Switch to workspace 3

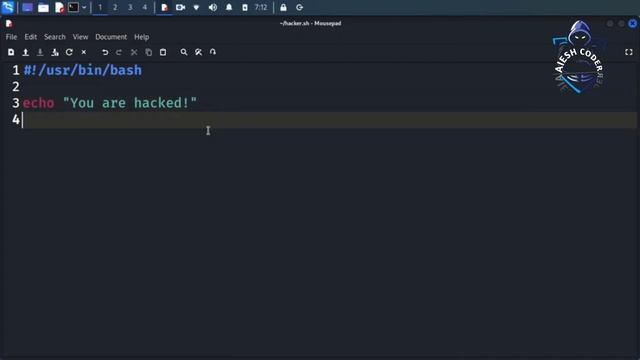(x=130, y=7)
